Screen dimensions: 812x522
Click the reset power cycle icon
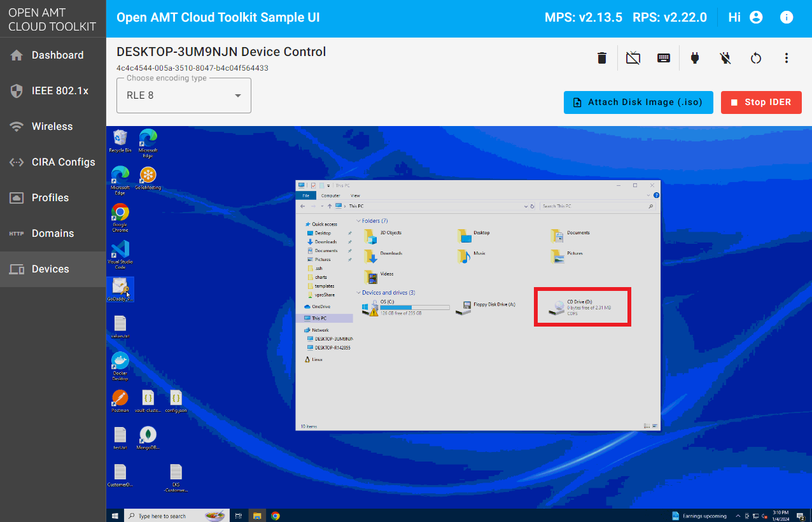click(x=756, y=58)
